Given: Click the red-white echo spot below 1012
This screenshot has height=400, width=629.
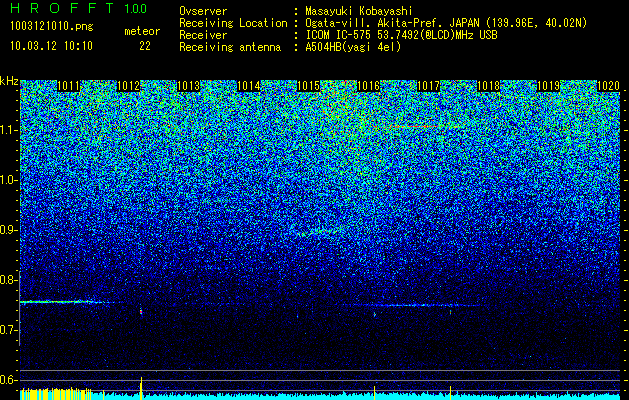Looking at the screenshot, I should coord(141,311).
